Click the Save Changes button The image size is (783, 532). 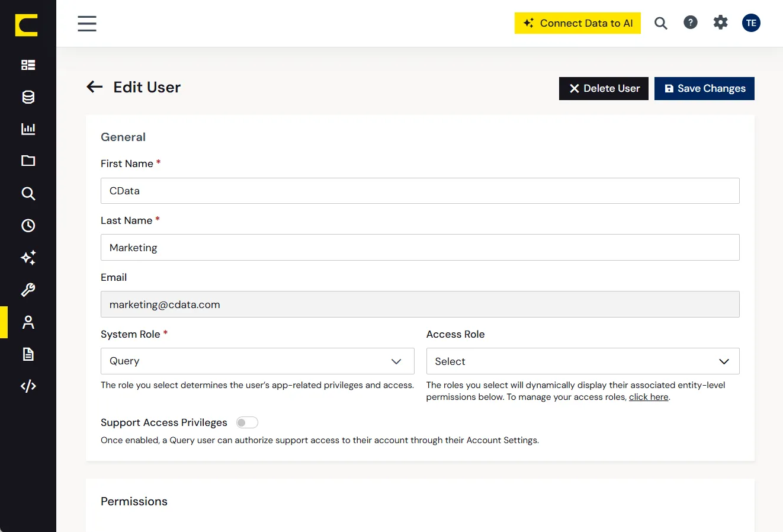[x=704, y=88]
